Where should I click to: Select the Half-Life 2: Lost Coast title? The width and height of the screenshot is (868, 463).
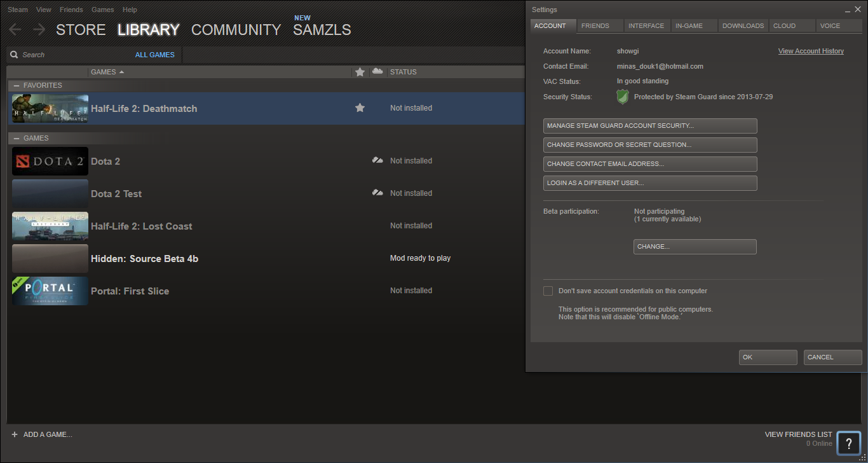click(x=142, y=226)
